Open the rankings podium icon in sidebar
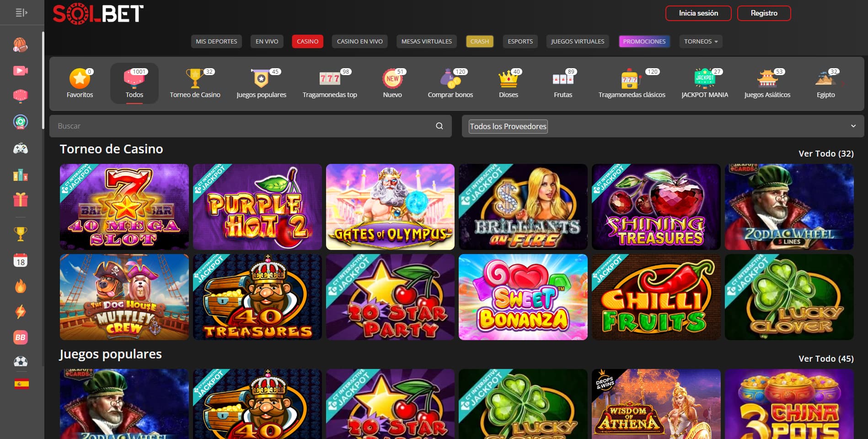868x439 pixels. coord(20,174)
